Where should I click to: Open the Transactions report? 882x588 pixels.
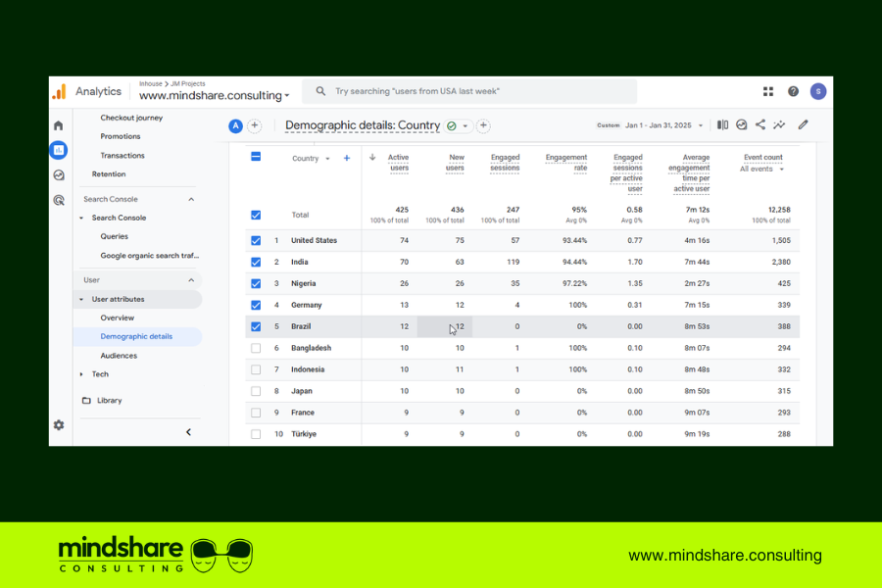tap(122, 155)
